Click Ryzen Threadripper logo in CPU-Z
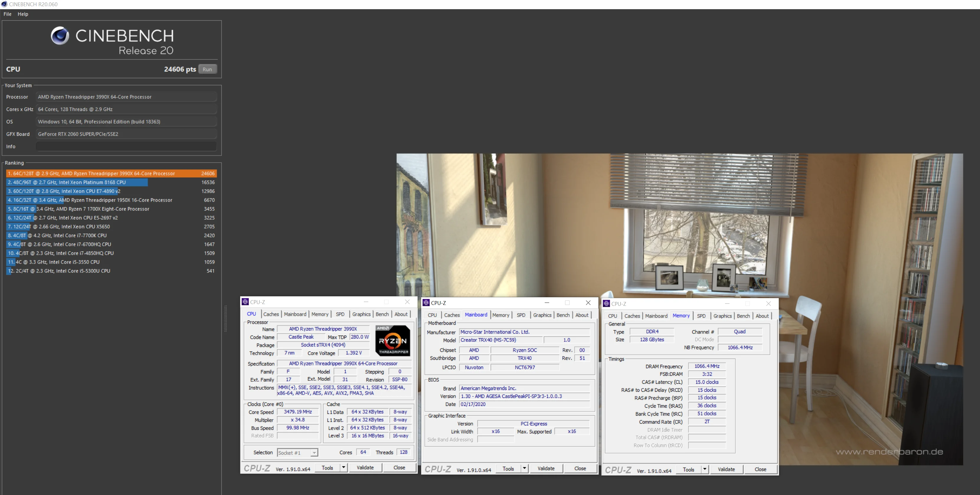Screen dimensions: 980x495 coord(392,341)
